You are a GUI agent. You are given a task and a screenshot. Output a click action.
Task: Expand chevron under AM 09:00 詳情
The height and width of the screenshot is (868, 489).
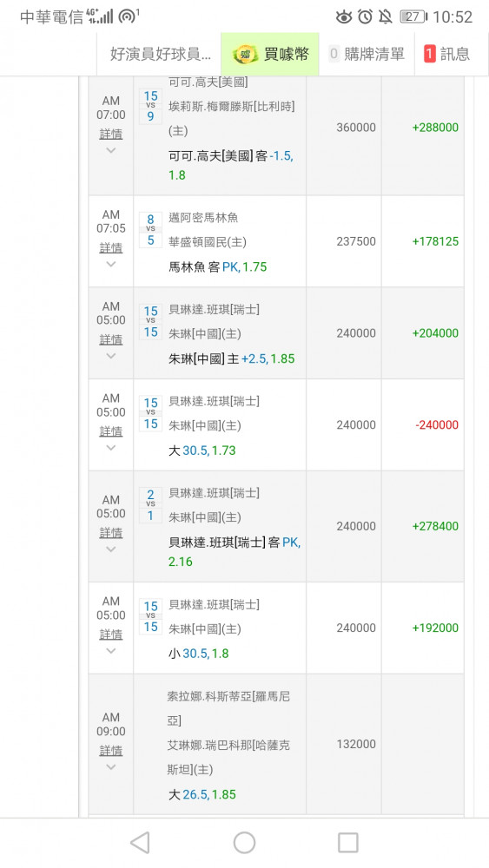(x=111, y=767)
